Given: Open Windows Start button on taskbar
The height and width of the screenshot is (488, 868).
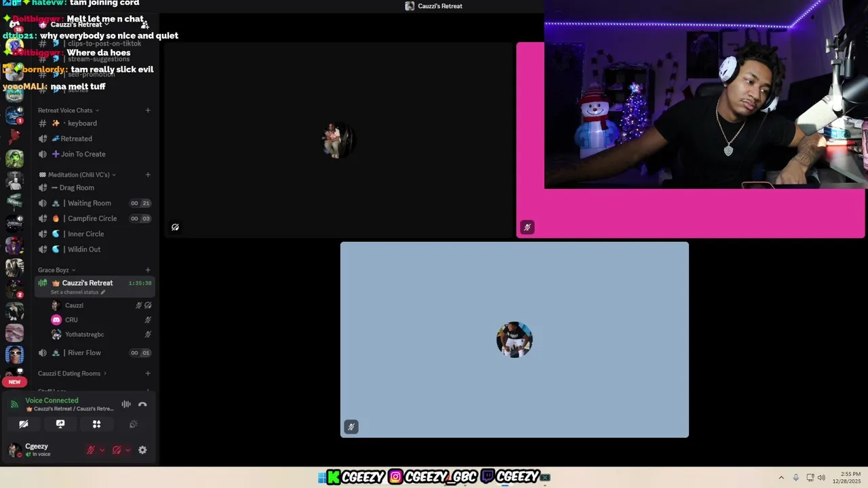Looking at the screenshot, I should [321, 477].
